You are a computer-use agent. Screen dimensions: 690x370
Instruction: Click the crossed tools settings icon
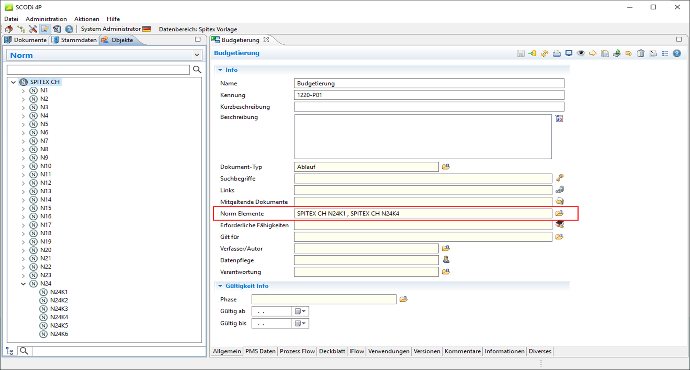tap(33, 29)
